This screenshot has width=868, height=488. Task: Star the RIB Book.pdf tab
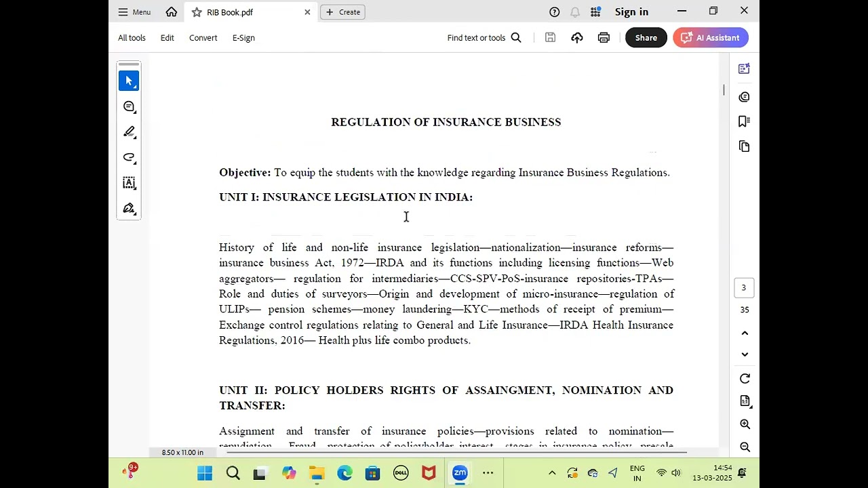pyautogui.click(x=197, y=12)
